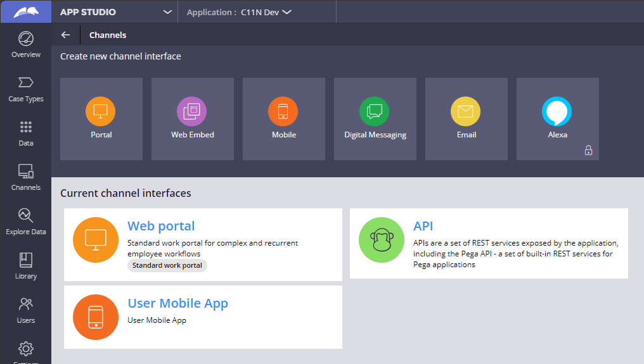The image size is (644, 364).
Task: Open the Overview sidebar icon
Action: point(25,44)
